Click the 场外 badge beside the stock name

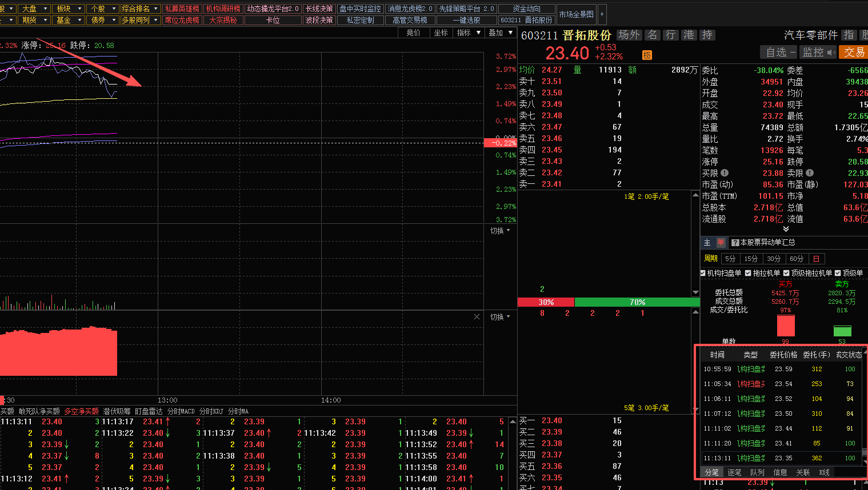(629, 35)
